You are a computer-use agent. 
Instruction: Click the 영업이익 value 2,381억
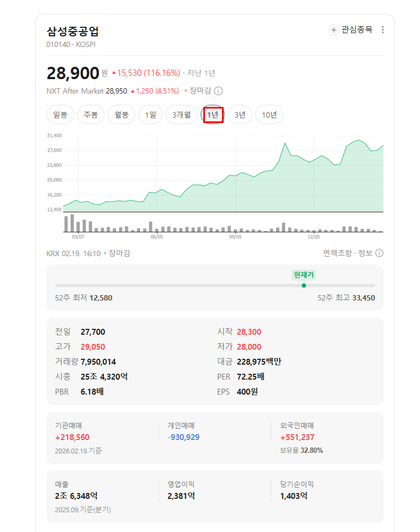click(181, 496)
